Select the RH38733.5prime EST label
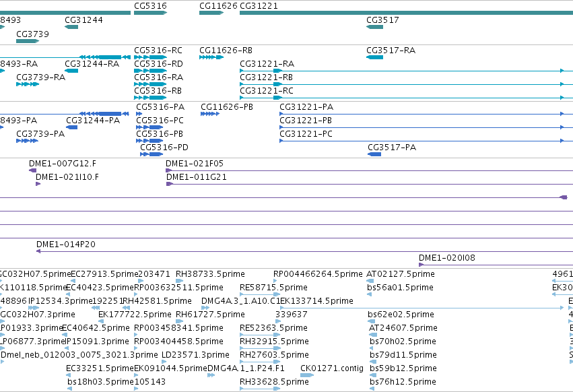Image resolution: width=573 pixels, height=392 pixels. point(210,274)
